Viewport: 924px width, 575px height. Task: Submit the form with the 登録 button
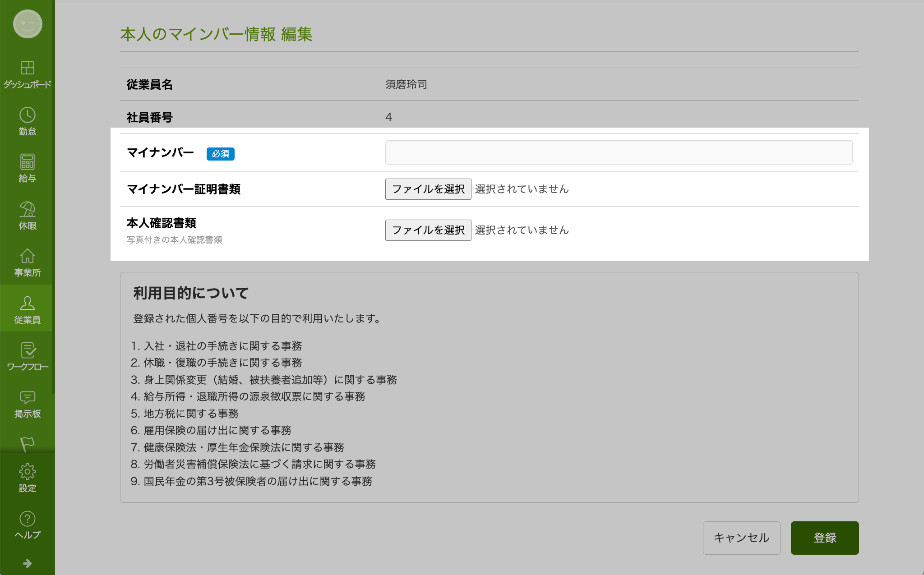tap(824, 538)
